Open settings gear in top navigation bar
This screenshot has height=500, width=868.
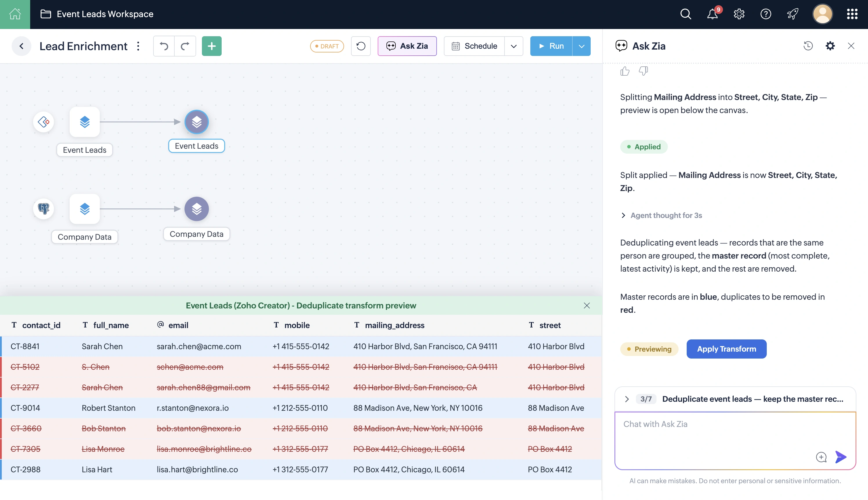click(739, 14)
